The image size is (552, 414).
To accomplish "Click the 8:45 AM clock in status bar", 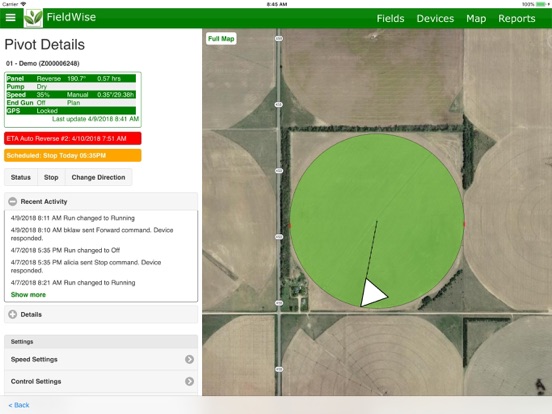I will tap(277, 4).
